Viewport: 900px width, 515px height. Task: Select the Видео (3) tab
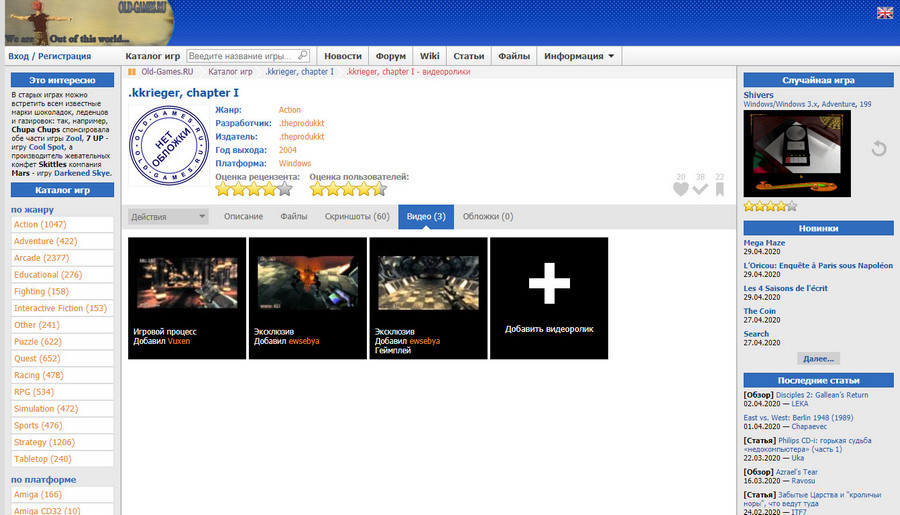click(x=426, y=216)
